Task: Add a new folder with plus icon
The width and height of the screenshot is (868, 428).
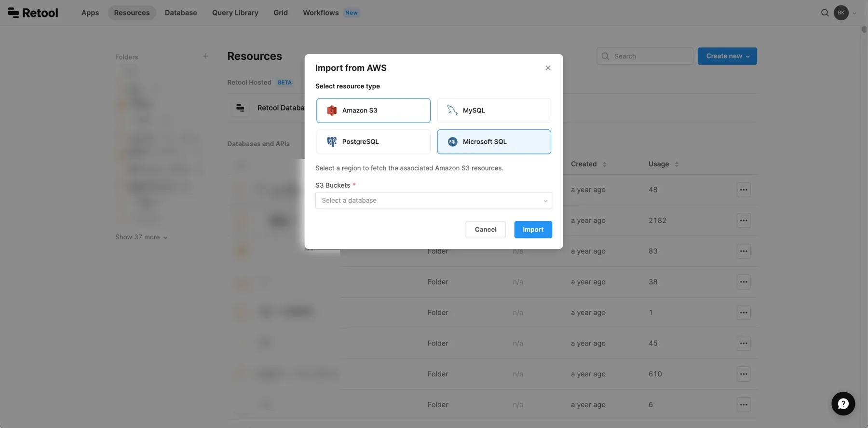Action: pos(205,56)
